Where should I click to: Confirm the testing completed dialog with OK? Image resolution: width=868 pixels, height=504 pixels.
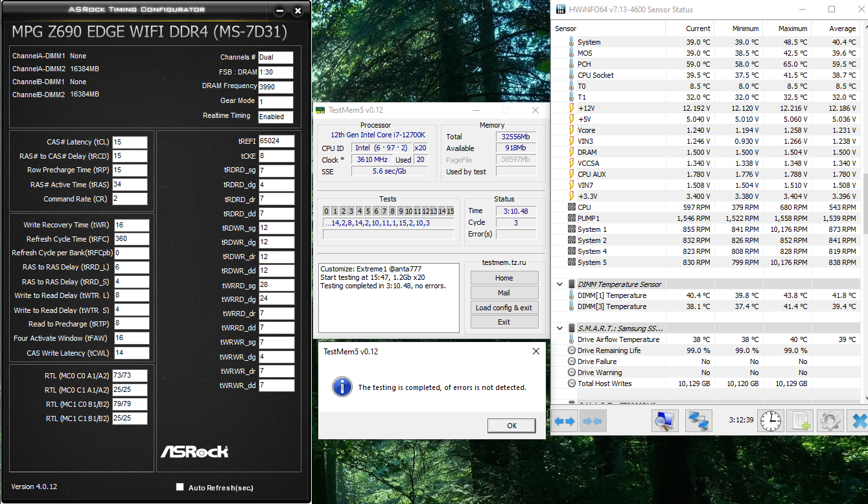tap(511, 426)
